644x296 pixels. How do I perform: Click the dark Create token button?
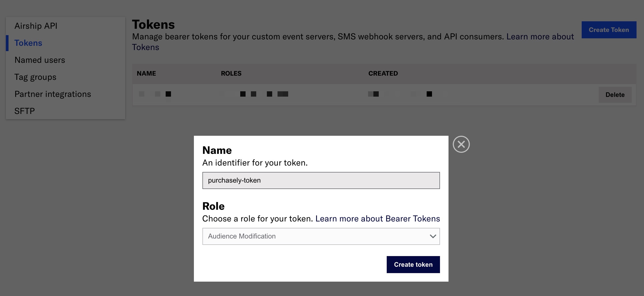pos(413,265)
